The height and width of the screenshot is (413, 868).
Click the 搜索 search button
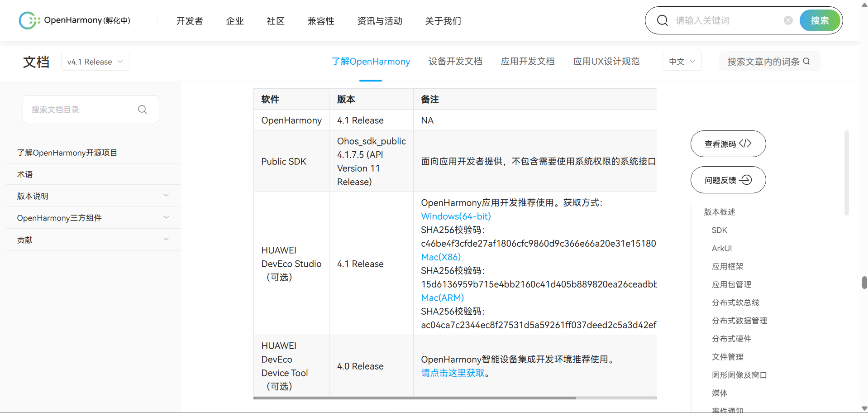819,20
